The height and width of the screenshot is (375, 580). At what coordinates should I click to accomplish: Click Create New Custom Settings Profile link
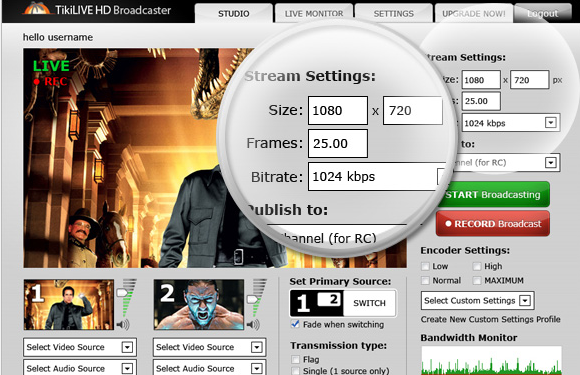click(x=490, y=319)
